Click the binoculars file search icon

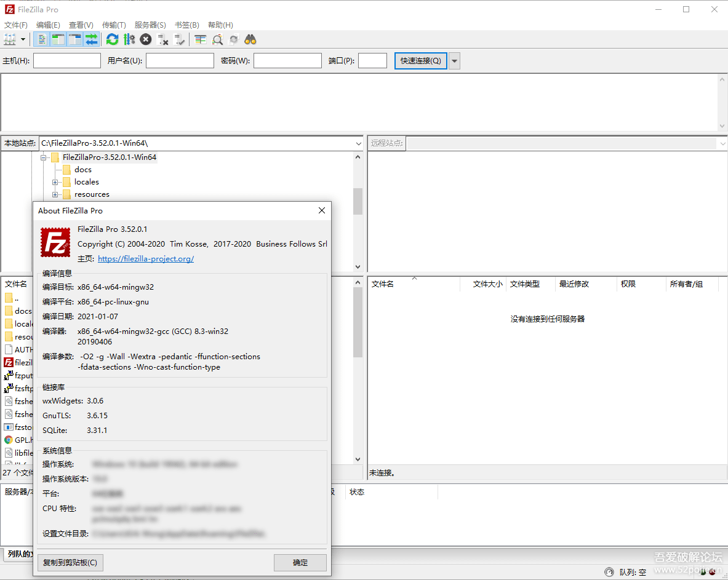point(250,39)
